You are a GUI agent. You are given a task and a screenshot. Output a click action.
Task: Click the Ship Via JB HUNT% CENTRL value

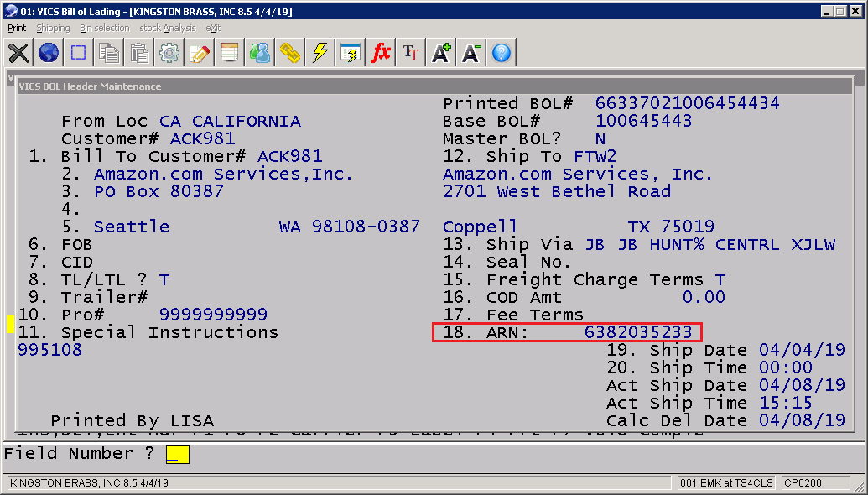(x=709, y=244)
